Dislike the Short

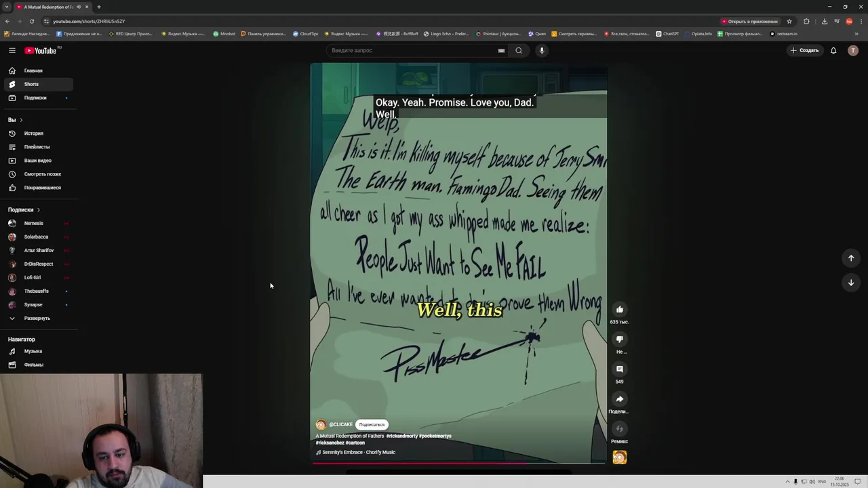point(619,340)
